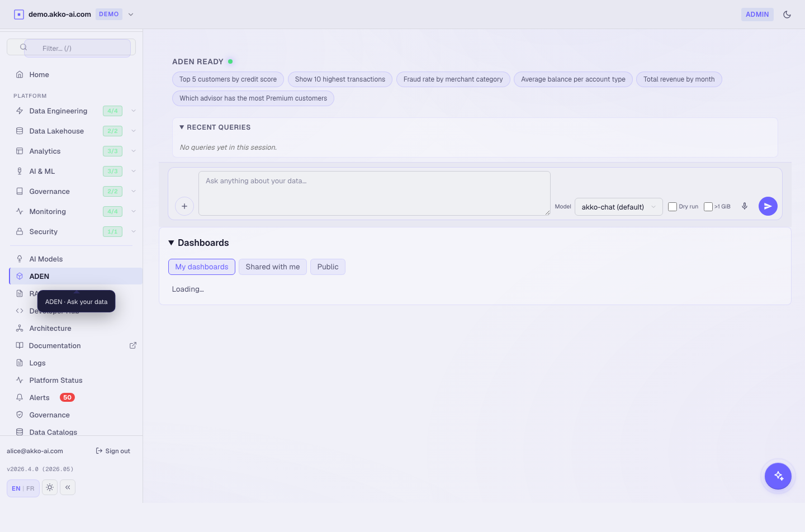Screen dimensions: 805x532
Task: Enable the Dry run checkbox
Action: click(x=673, y=207)
